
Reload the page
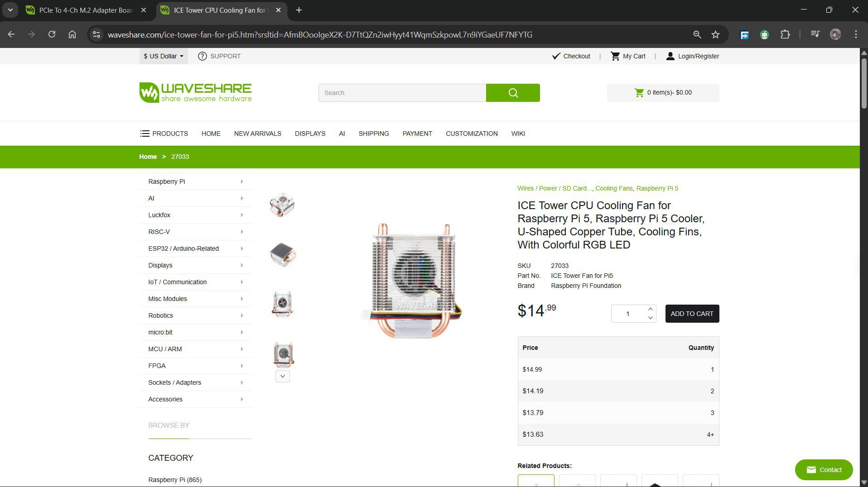52,34
